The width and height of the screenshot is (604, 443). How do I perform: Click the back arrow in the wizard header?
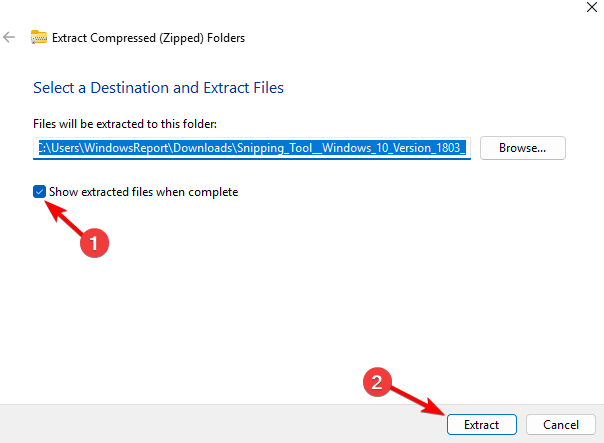click(10, 38)
